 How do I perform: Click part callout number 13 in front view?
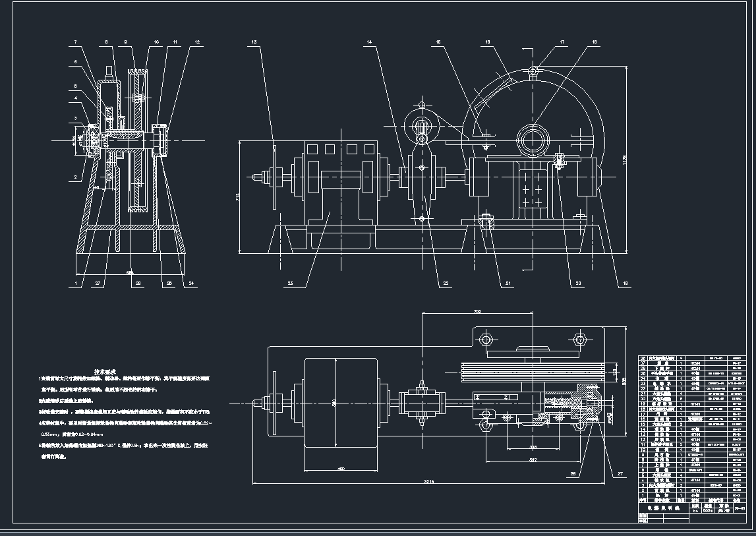click(x=254, y=42)
